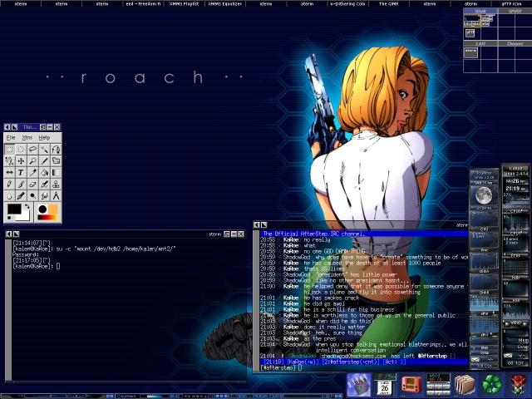Select the Flip tool with double arrow
Screen dimensions: 532x399
click(9, 172)
